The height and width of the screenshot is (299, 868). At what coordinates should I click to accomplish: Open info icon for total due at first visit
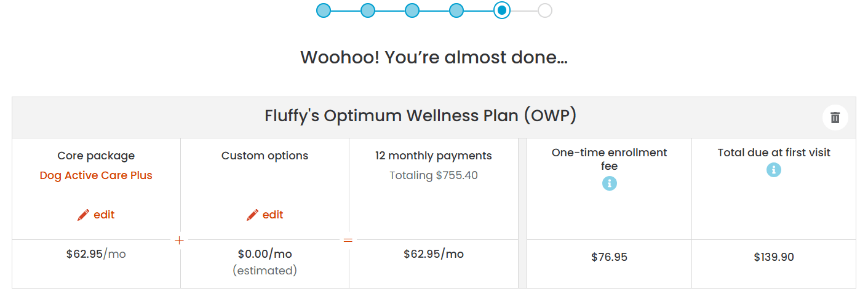(x=773, y=170)
